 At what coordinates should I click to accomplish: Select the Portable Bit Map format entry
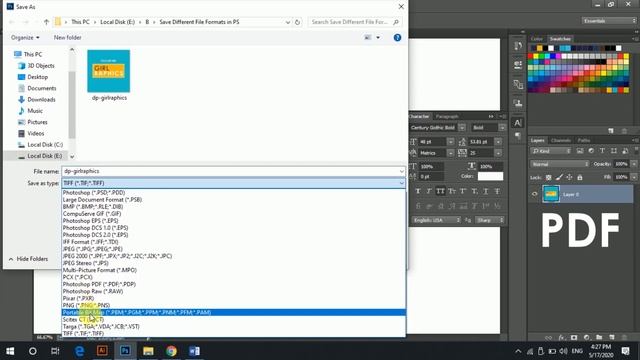pyautogui.click(x=234, y=312)
